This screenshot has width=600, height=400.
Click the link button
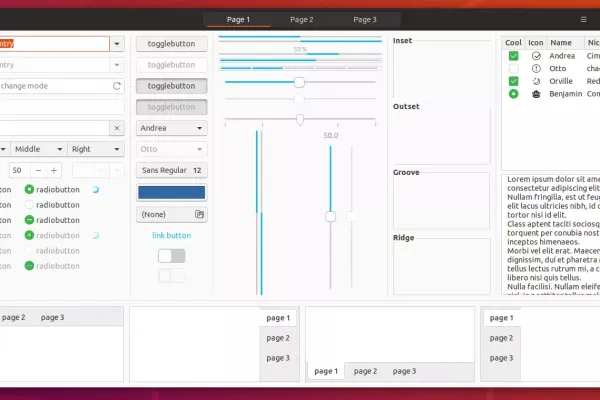pyautogui.click(x=171, y=235)
